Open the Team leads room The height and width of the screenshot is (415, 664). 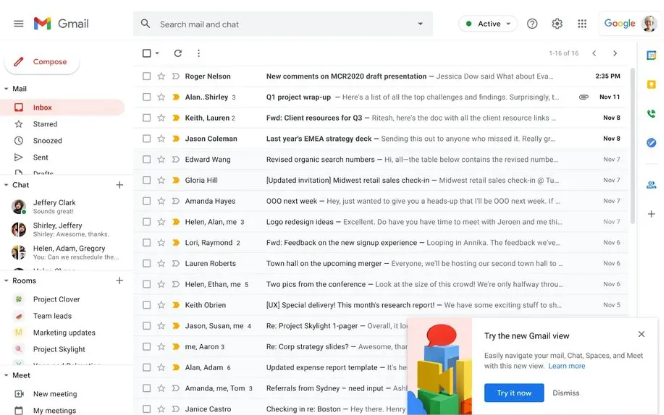pos(53,315)
